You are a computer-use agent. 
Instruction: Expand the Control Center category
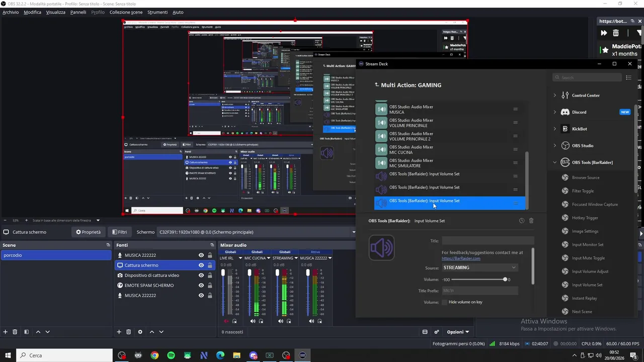click(555, 96)
